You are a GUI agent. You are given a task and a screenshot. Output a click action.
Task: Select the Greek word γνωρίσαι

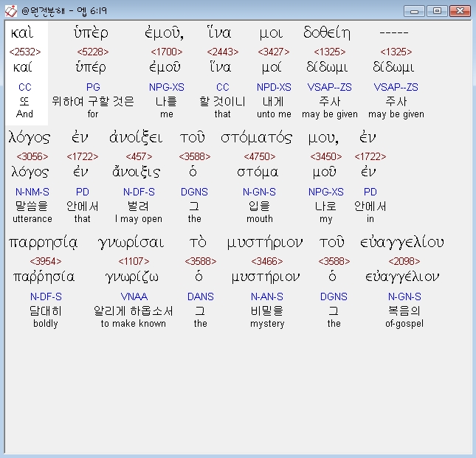point(131,243)
